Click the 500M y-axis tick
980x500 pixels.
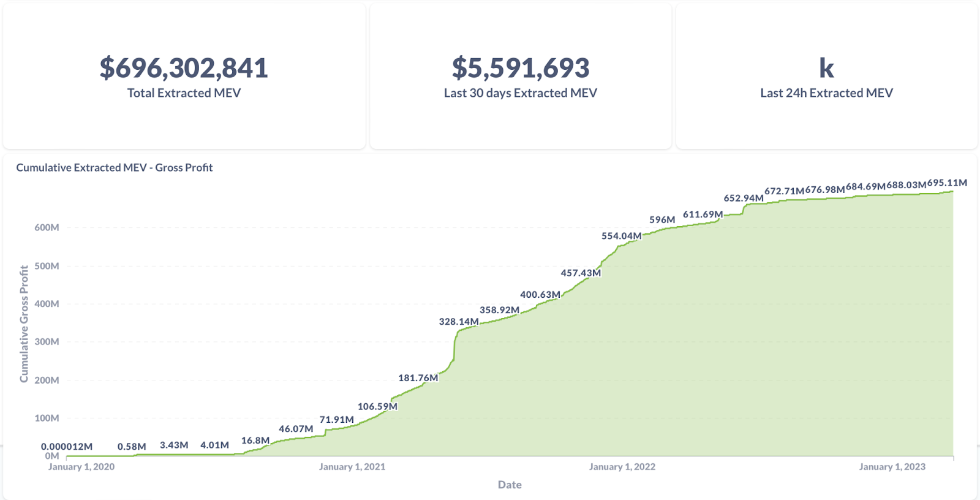coord(47,266)
